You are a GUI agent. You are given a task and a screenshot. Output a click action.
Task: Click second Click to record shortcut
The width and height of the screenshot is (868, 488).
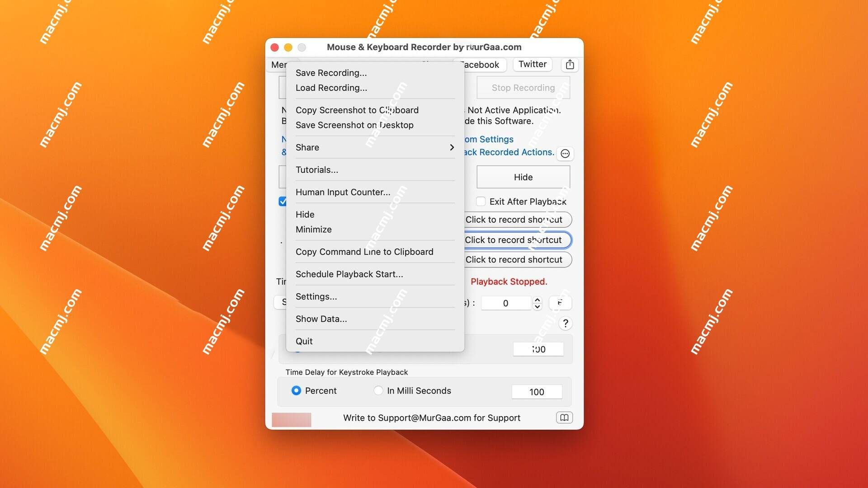[x=514, y=239]
